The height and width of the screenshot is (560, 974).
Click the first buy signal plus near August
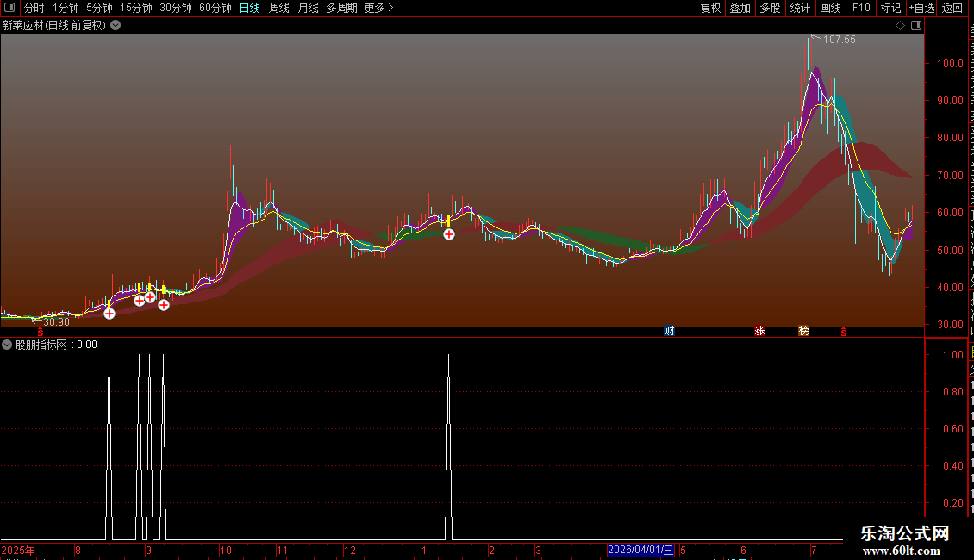click(x=109, y=314)
